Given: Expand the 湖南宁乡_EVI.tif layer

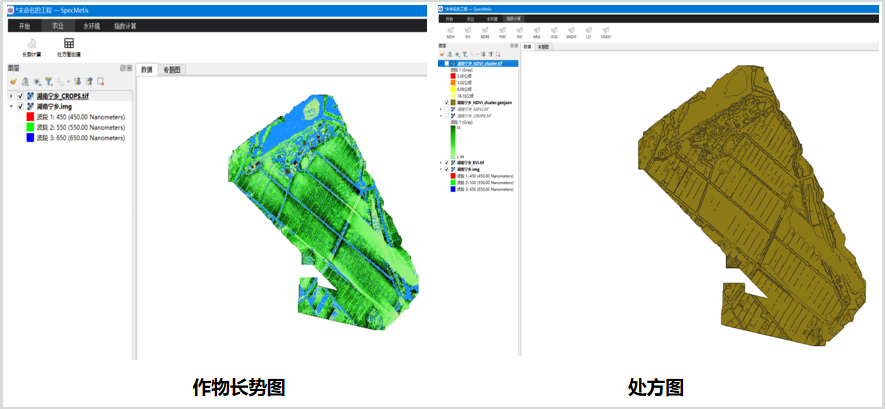Looking at the screenshot, I should click(440, 163).
